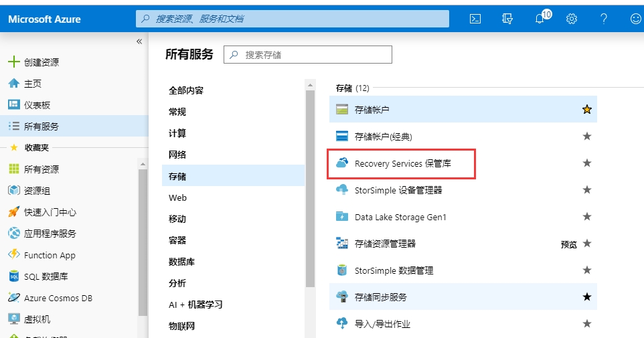
Task: Open Cloud Shell icon in top bar
Action: click(475, 19)
